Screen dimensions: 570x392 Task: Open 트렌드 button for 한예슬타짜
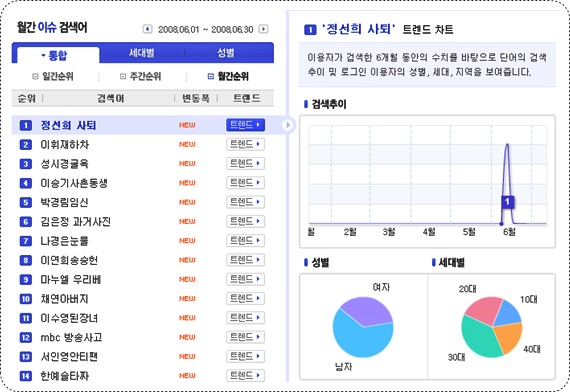pos(245,375)
